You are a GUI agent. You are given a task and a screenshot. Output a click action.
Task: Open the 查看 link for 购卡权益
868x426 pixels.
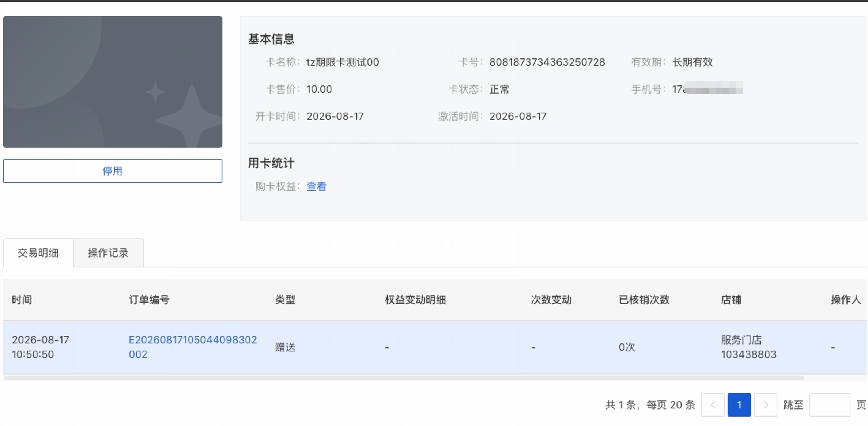tap(316, 187)
